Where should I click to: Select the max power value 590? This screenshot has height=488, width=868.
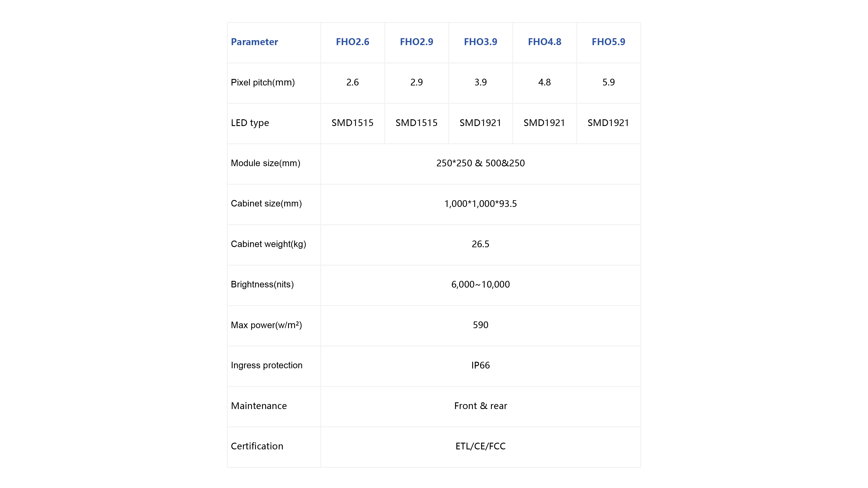coord(480,325)
